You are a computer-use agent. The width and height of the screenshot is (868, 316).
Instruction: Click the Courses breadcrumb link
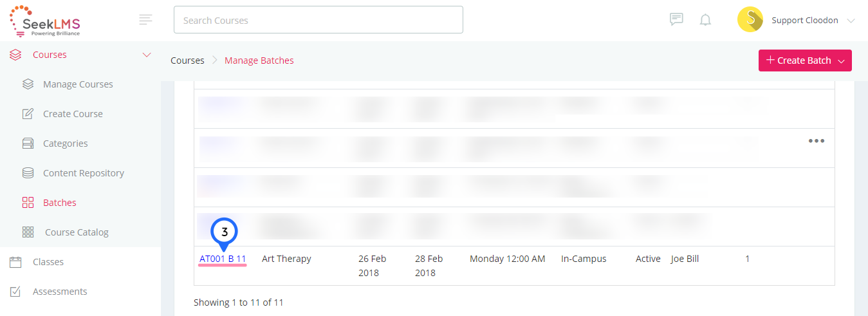187,60
